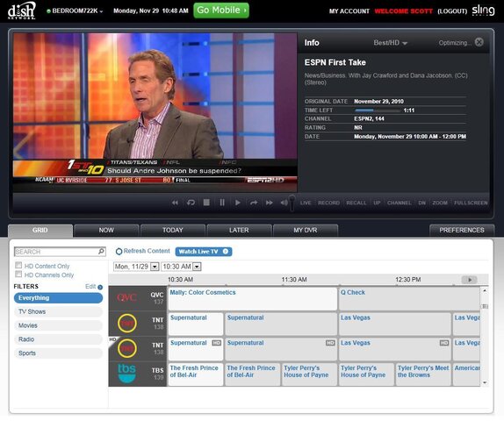This screenshot has height=421, width=504.
Task: Stop playback with the square stop icon
Action: click(206, 203)
